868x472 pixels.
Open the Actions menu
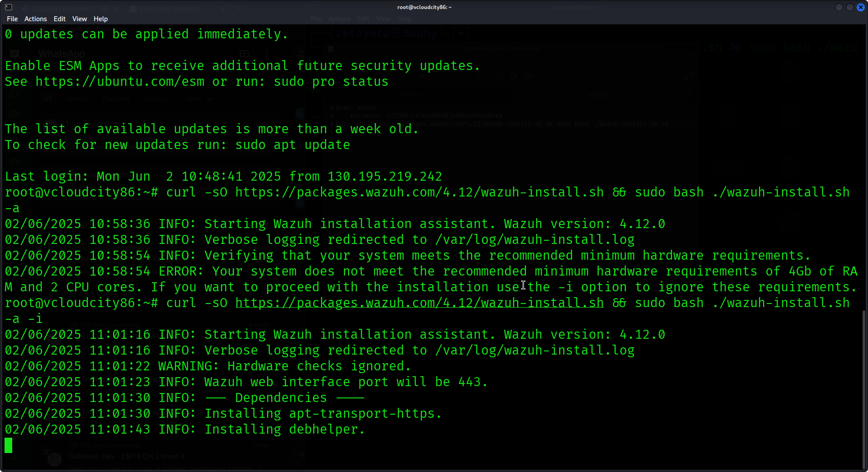35,19
